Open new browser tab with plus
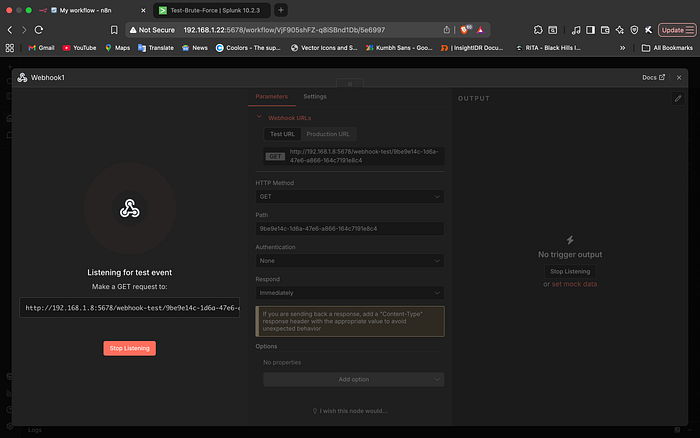This screenshot has width=700, height=438. 281,10
